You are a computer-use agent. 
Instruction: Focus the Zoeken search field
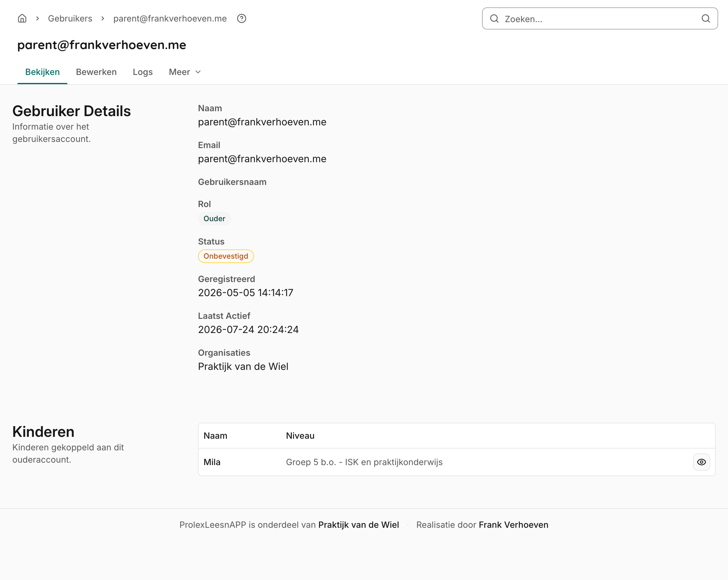pos(600,18)
